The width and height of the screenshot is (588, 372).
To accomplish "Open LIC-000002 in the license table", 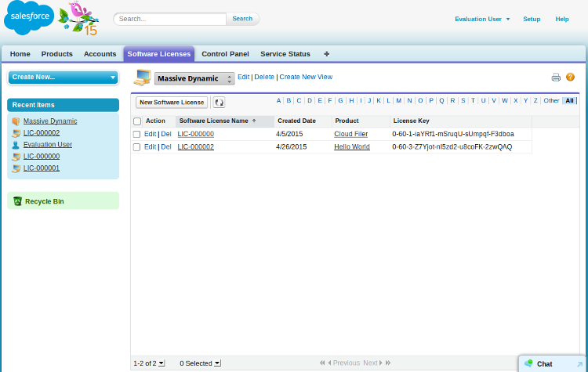I will 196,147.
